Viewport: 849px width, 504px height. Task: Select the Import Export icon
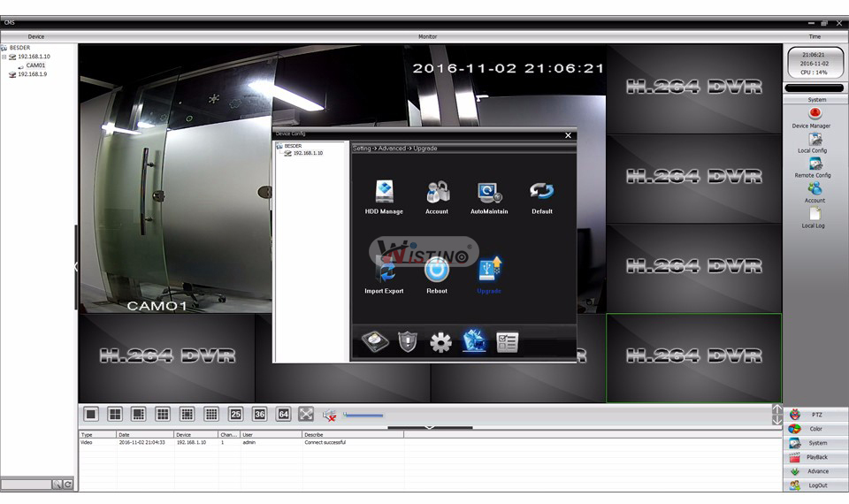[384, 271]
